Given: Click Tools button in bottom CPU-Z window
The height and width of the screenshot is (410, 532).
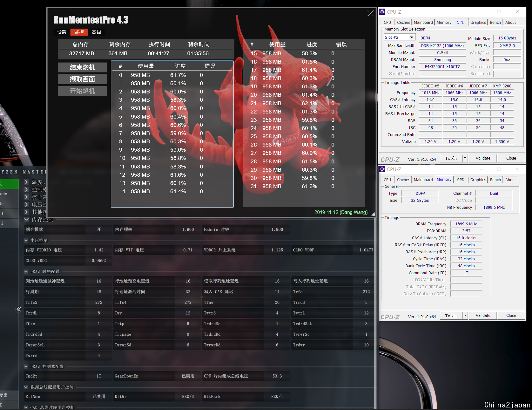Looking at the screenshot, I should click(451, 316).
